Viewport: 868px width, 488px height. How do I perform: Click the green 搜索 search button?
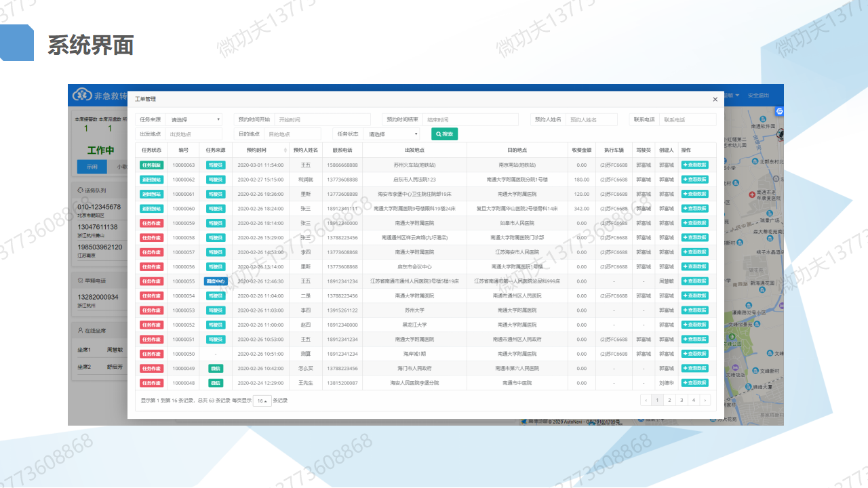click(x=444, y=134)
